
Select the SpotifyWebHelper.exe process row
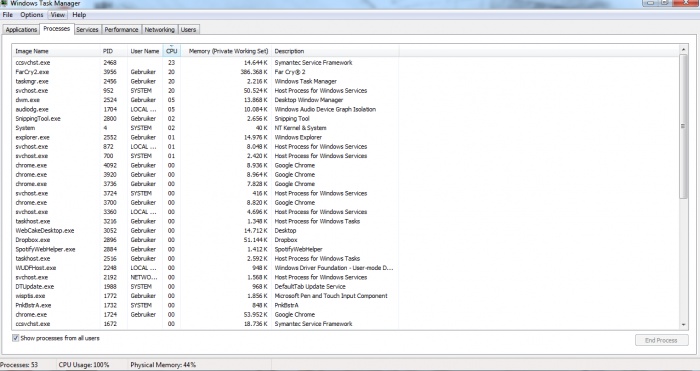coord(205,249)
